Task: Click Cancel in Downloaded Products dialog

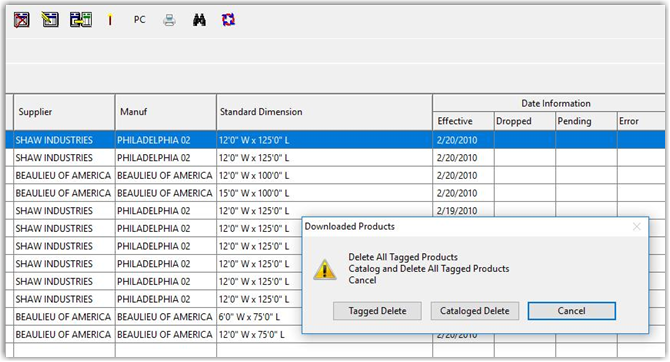Action: click(572, 311)
